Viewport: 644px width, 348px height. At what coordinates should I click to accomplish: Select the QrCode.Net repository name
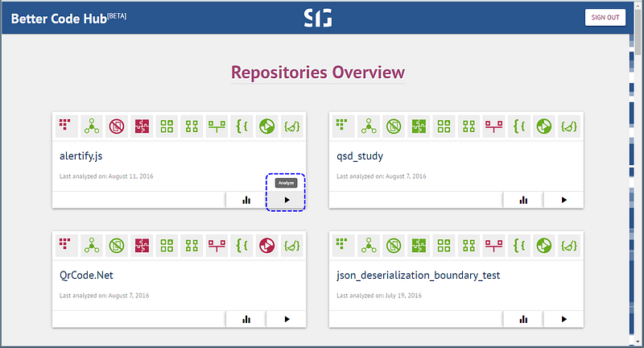[86, 275]
